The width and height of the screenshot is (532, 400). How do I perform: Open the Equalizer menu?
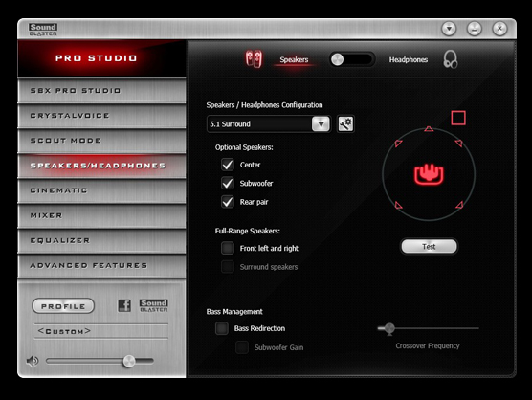101,240
